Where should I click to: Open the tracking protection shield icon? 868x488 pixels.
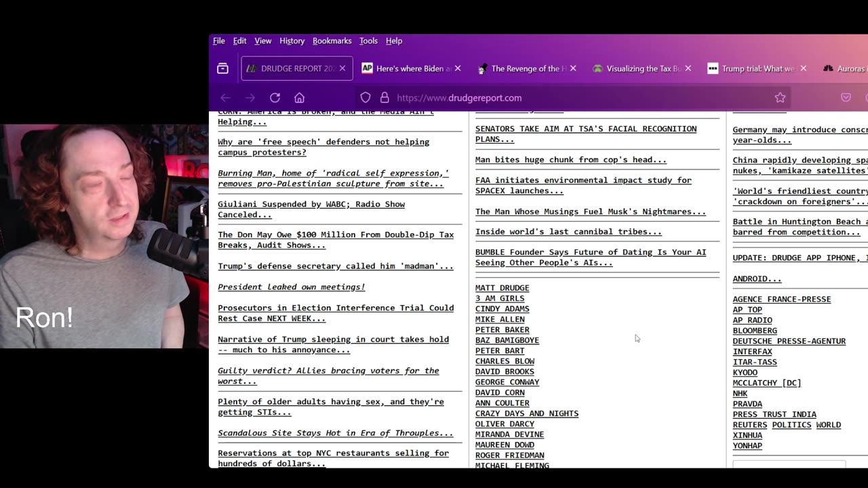(x=366, y=98)
